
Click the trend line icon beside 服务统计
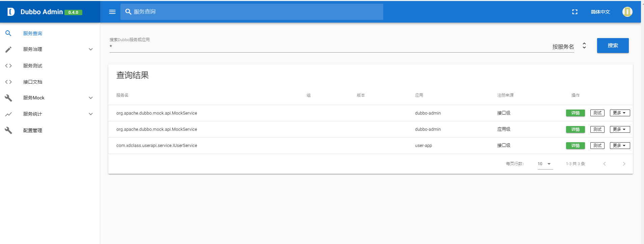pyautogui.click(x=8, y=114)
